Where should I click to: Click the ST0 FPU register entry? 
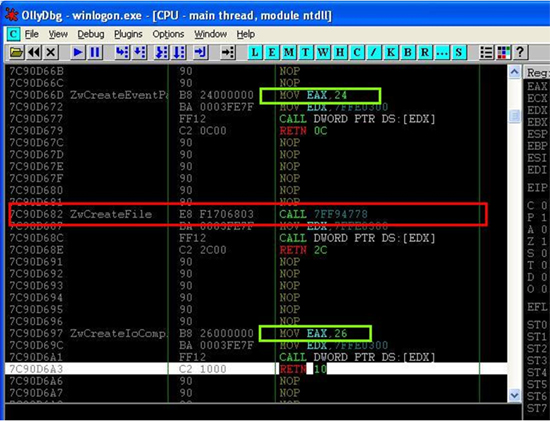tap(537, 325)
